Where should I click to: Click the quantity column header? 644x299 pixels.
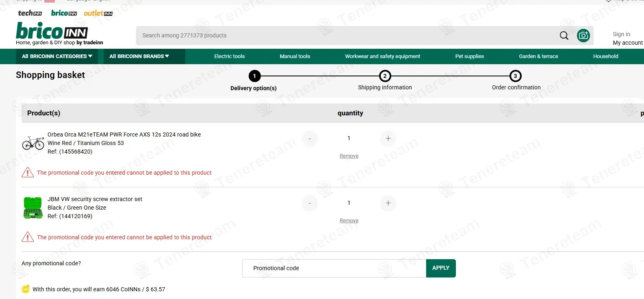click(x=350, y=113)
